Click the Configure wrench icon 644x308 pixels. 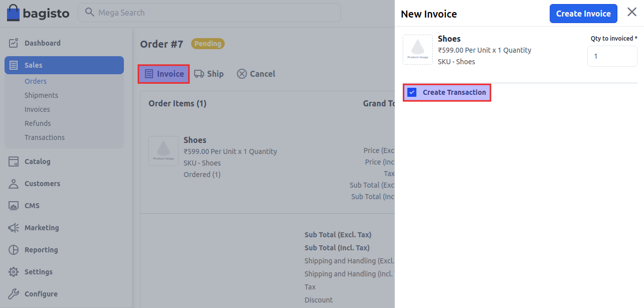14,294
